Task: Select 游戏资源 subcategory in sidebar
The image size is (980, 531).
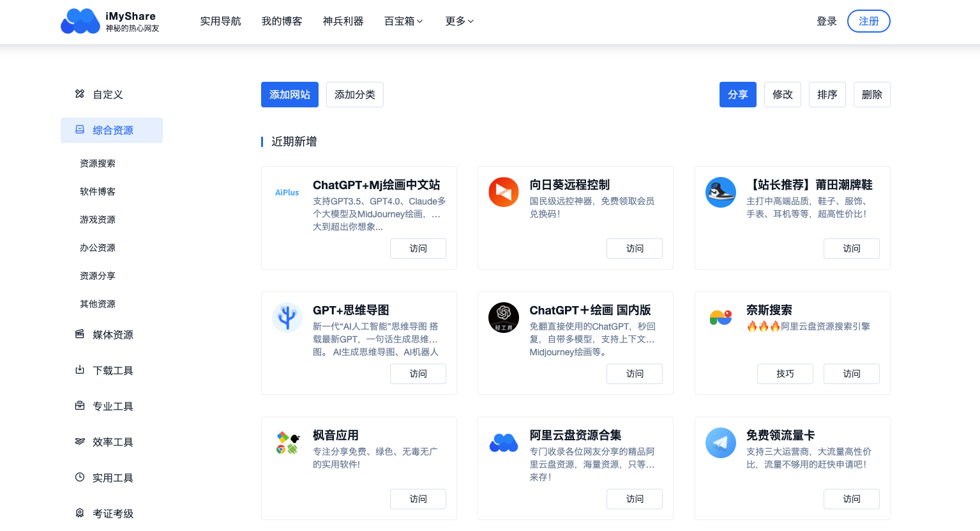Action: 98,220
